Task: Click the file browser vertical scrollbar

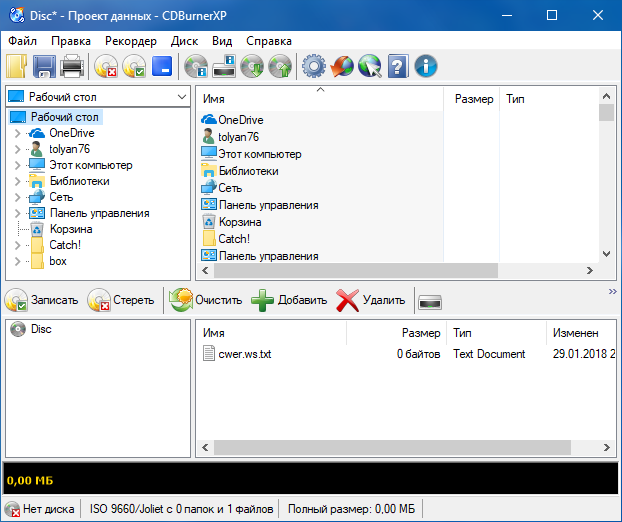Action: point(606,180)
